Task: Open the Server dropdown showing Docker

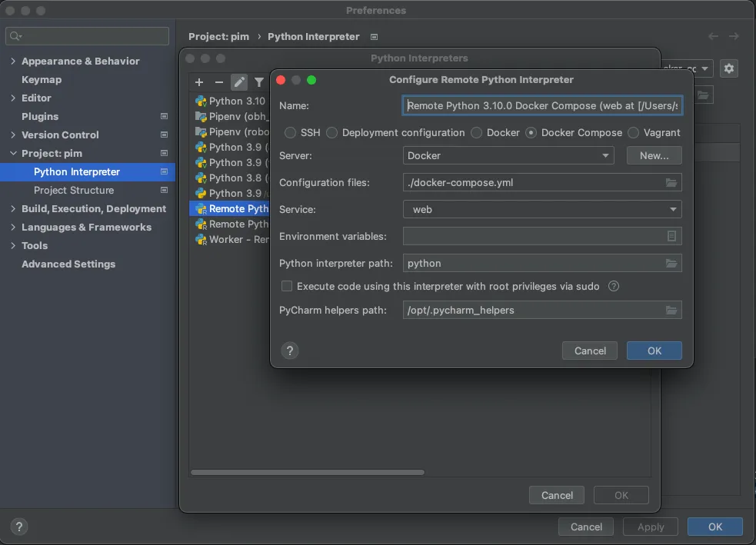Action: (x=508, y=155)
